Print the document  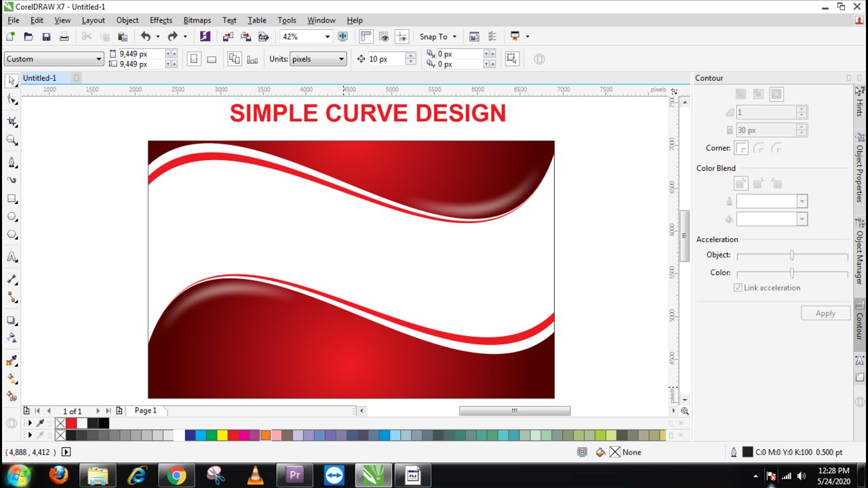(x=64, y=37)
